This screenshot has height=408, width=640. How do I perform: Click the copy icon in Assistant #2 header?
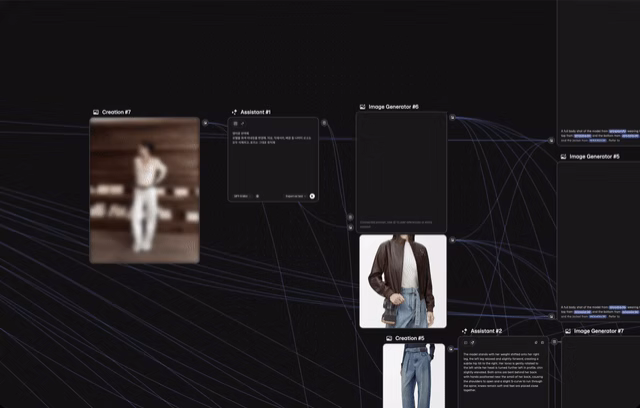coord(536,343)
